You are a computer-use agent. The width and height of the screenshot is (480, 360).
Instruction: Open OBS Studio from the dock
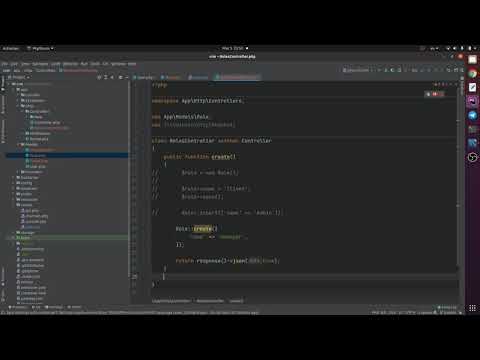tap(472, 157)
